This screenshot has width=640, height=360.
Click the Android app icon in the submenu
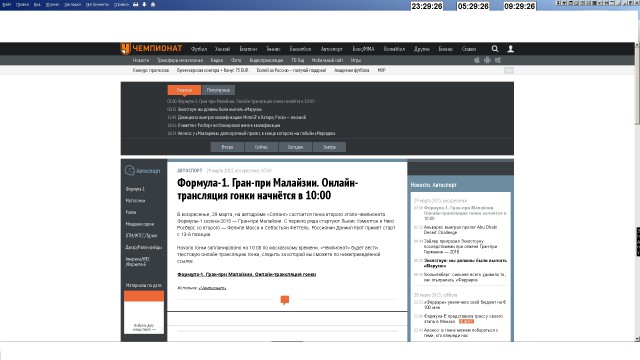pyautogui.click(x=487, y=60)
